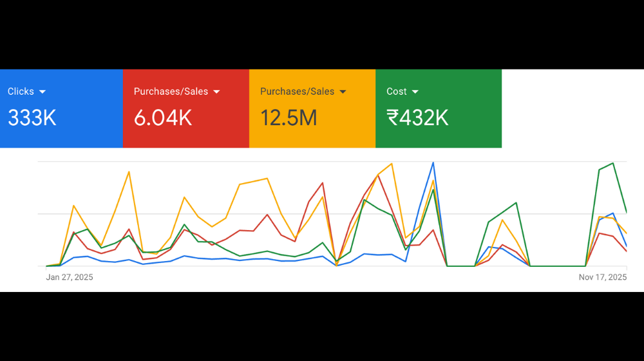Image resolution: width=644 pixels, height=361 pixels.
Task: Expand the red Purchases/Sales card dropdown arrow
Action: [216, 92]
